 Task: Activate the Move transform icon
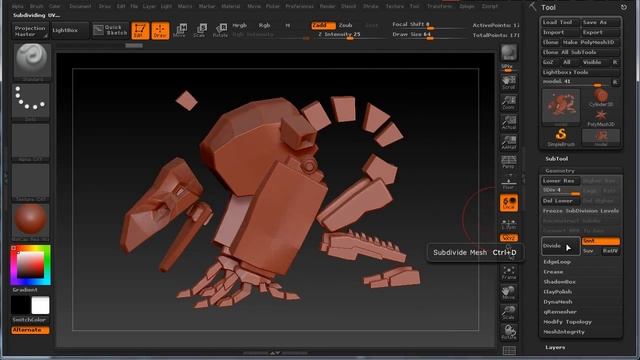click(180, 31)
